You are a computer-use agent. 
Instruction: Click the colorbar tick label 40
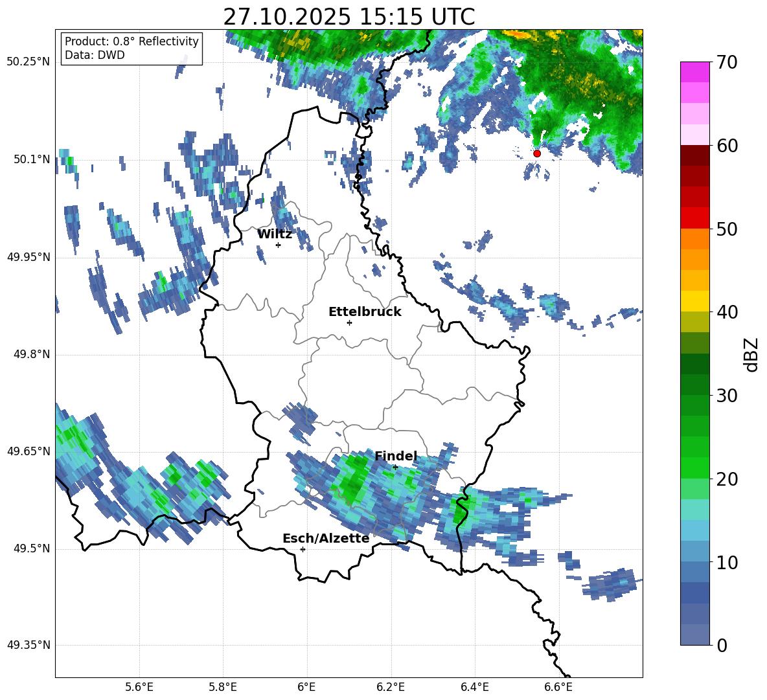[727, 312]
